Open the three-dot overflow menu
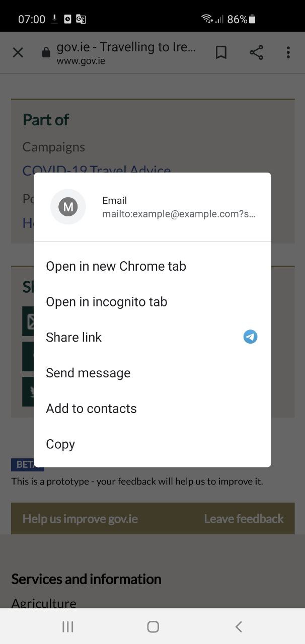The width and height of the screenshot is (305, 644). [x=288, y=52]
